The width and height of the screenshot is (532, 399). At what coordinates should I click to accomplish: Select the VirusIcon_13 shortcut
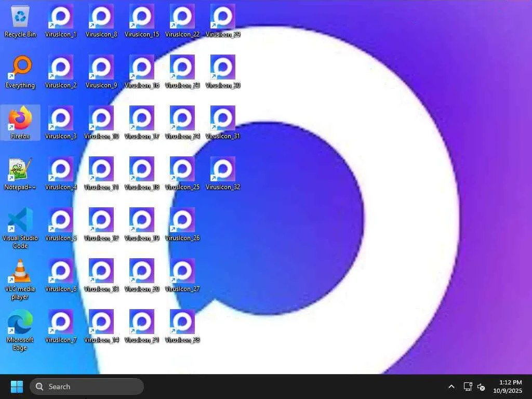point(101,275)
